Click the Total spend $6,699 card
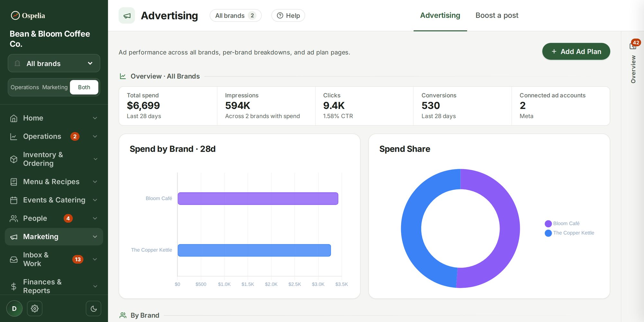The height and width of the screenshot is (322, 644). (168, 106)
